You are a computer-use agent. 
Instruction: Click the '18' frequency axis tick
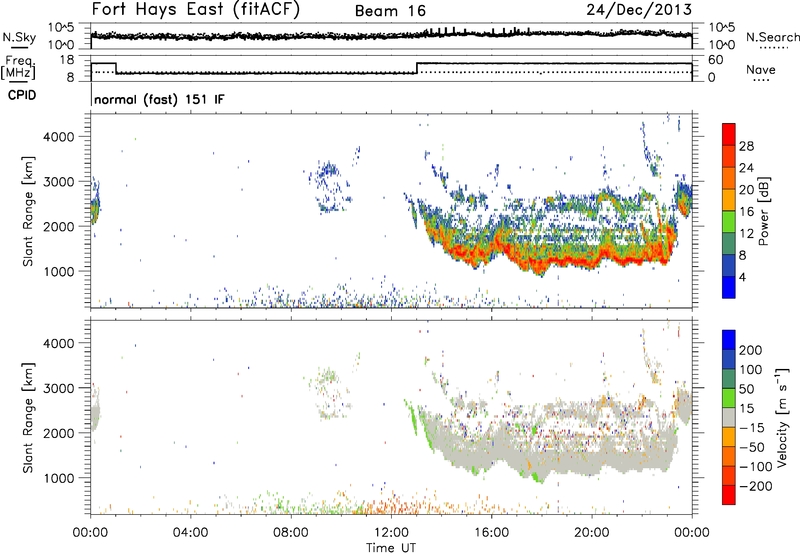66,60
